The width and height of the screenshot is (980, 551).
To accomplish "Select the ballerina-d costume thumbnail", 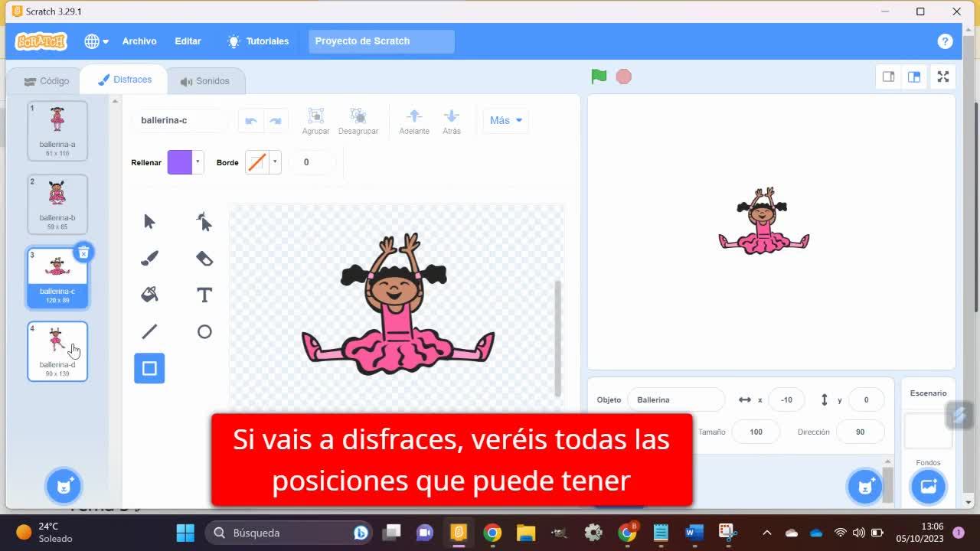I will 57,351.
